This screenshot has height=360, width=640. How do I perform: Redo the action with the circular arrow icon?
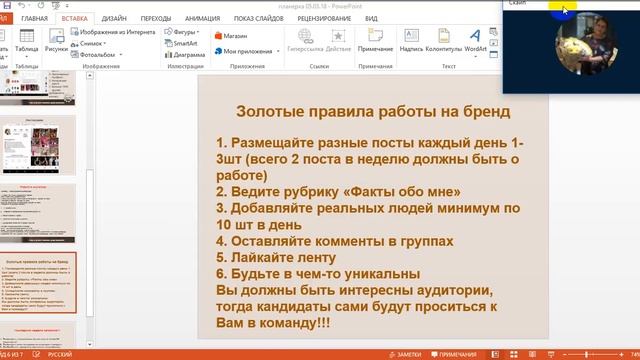coord(41,5)
